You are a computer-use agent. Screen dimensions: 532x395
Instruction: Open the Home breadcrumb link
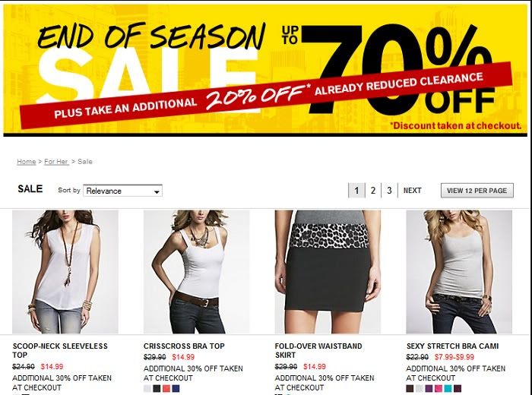26,162
